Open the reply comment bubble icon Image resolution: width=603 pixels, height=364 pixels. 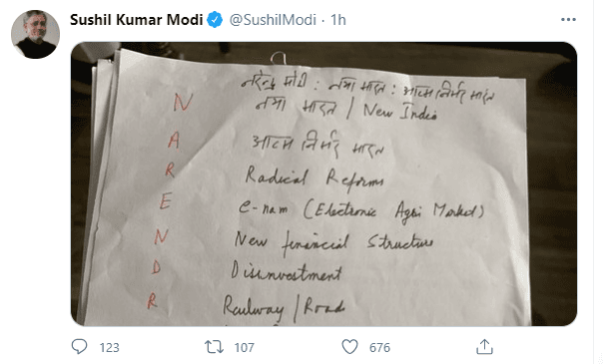click(79, 347)
